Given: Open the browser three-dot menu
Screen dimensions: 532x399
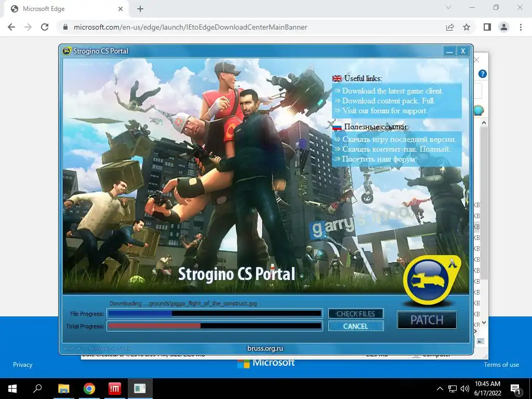Looking at the screenshot, I should point(521,27).
